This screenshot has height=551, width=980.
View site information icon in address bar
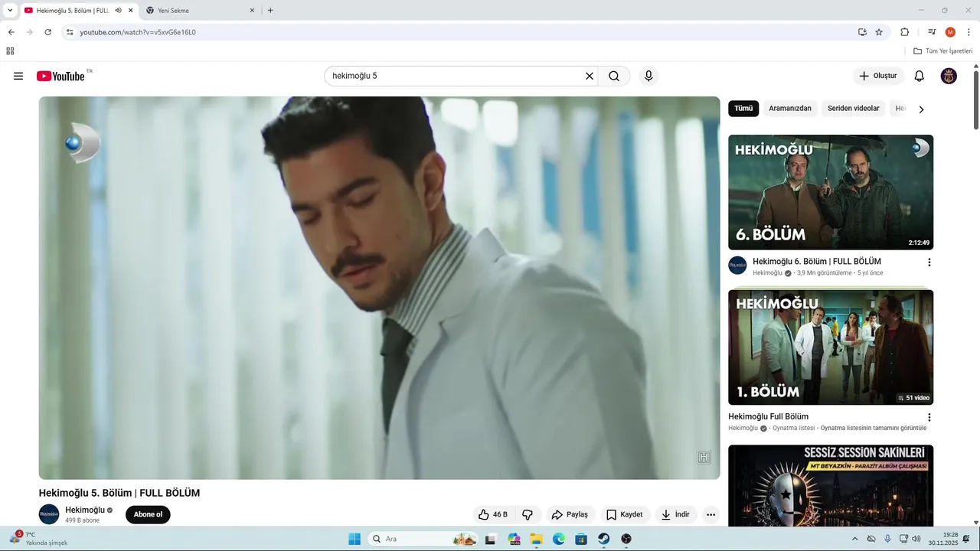tap(69, 32)
